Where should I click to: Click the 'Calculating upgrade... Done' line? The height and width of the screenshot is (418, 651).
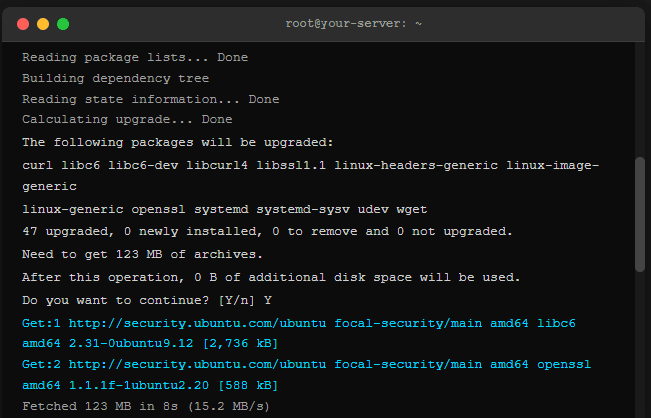click(127, 120)
